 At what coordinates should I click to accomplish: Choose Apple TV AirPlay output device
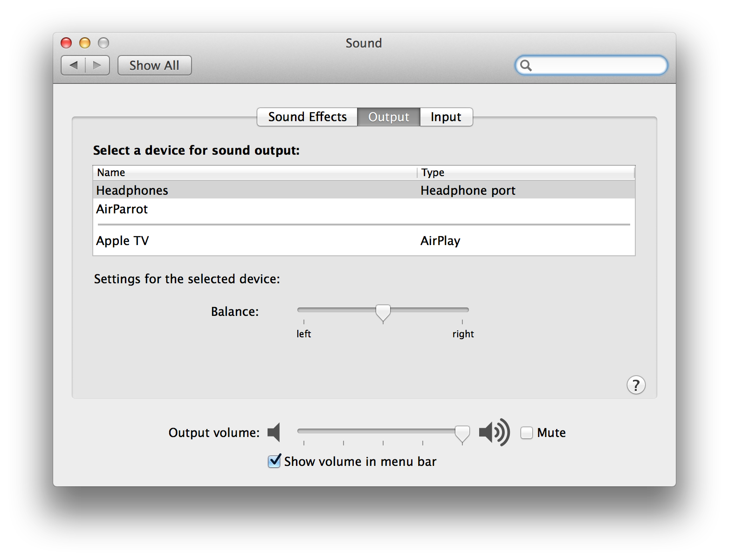[x=364, y=240]
